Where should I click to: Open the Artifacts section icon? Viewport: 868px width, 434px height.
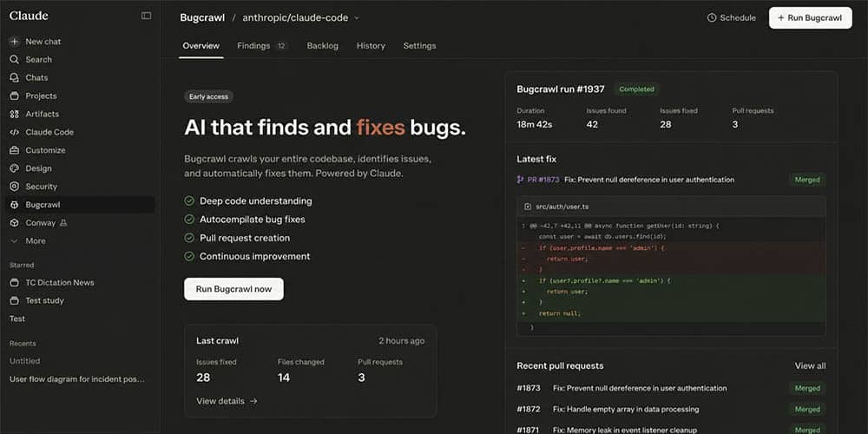point(14,114)
